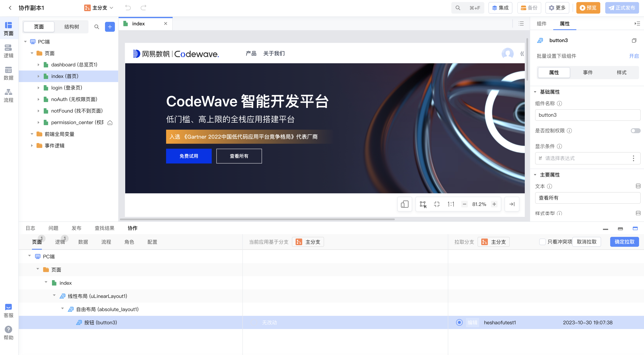Click the button3 component name input field
This screenshot has height=355, width=644.
[587, 115]
